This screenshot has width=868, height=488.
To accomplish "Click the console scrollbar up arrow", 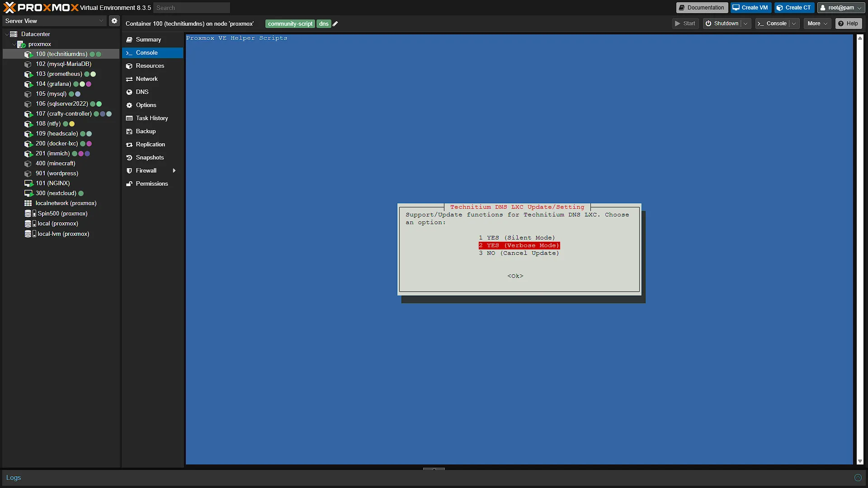I will coord(860,38).
